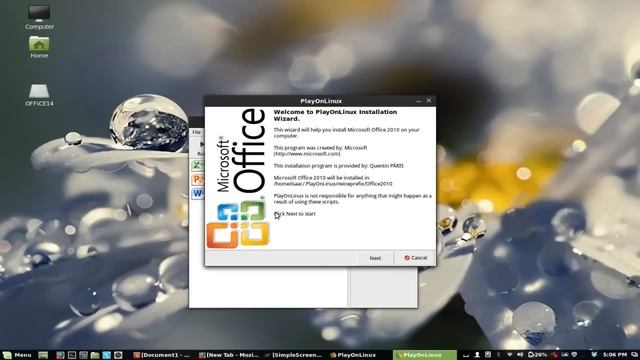640x360 pixels.
Task: Select PowerPoint icon in background PlayOnLinux window
Action: point(198,179)
